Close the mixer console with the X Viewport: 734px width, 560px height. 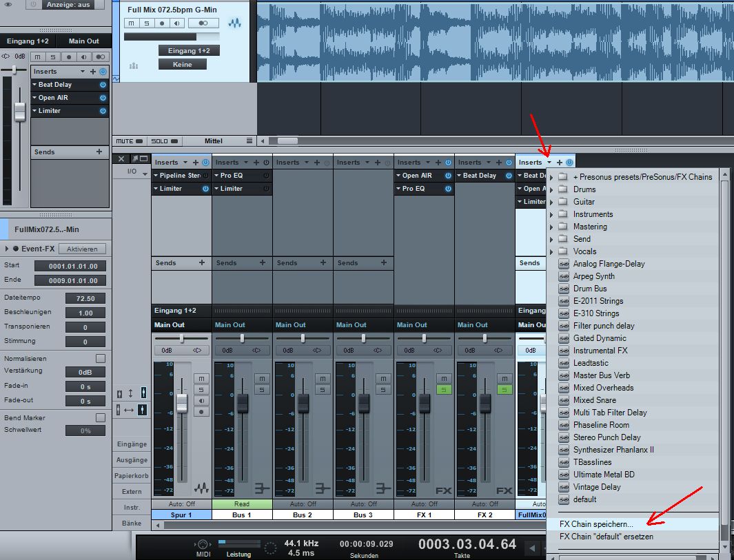point(121,158)
